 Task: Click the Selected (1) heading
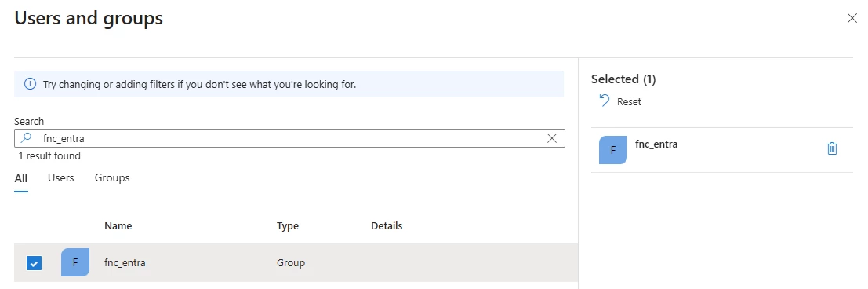pos(623,79)
